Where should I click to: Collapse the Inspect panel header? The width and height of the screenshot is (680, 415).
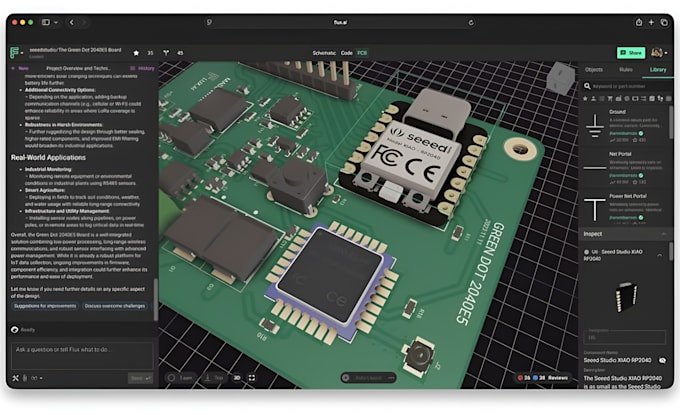[x=625, y=234]
